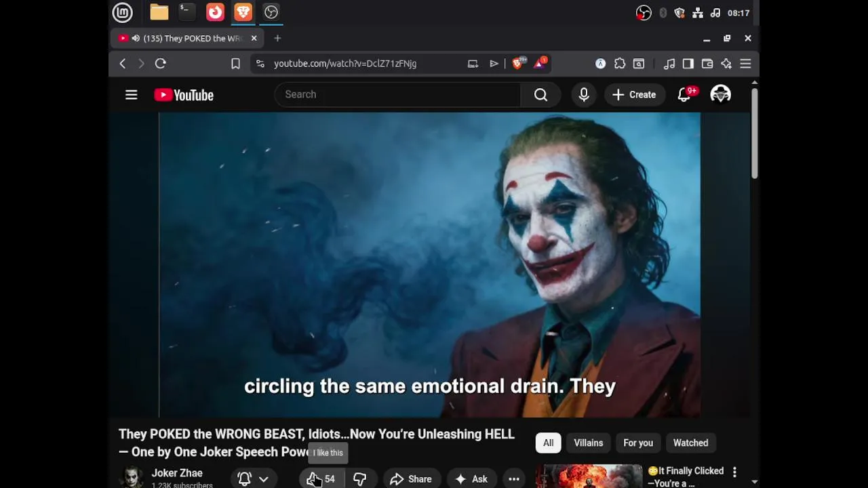
Task: Open the media controls music note
Action: pyautogui.click(x=669, y=64)
